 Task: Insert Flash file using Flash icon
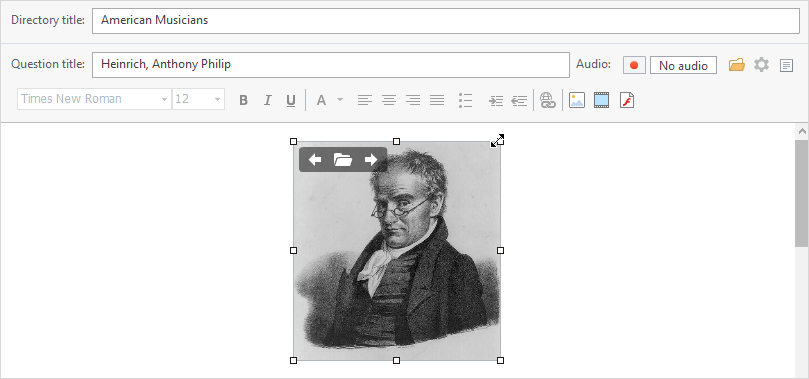pyautogui.click(x=626, y=100)
